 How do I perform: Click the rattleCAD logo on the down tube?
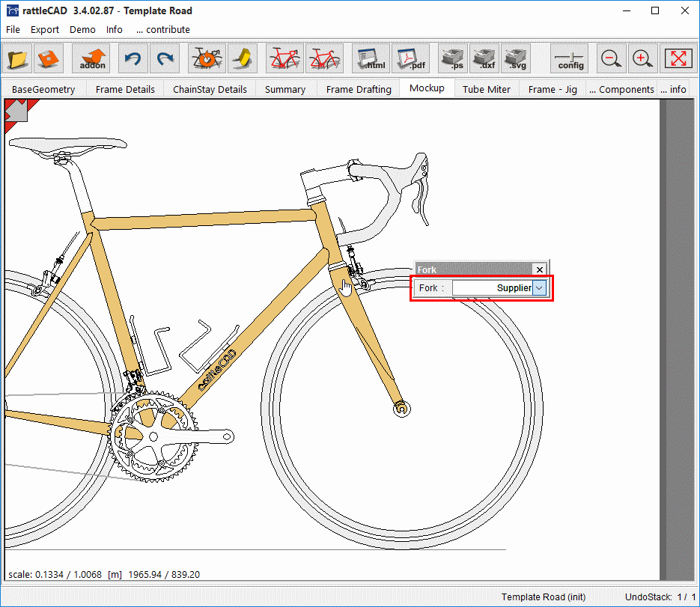pos(217,370)
